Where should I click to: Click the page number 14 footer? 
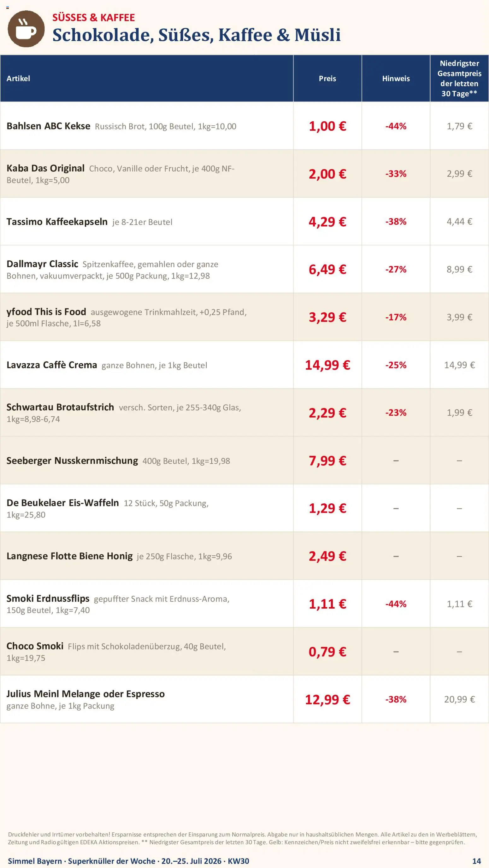coord(476,858)
